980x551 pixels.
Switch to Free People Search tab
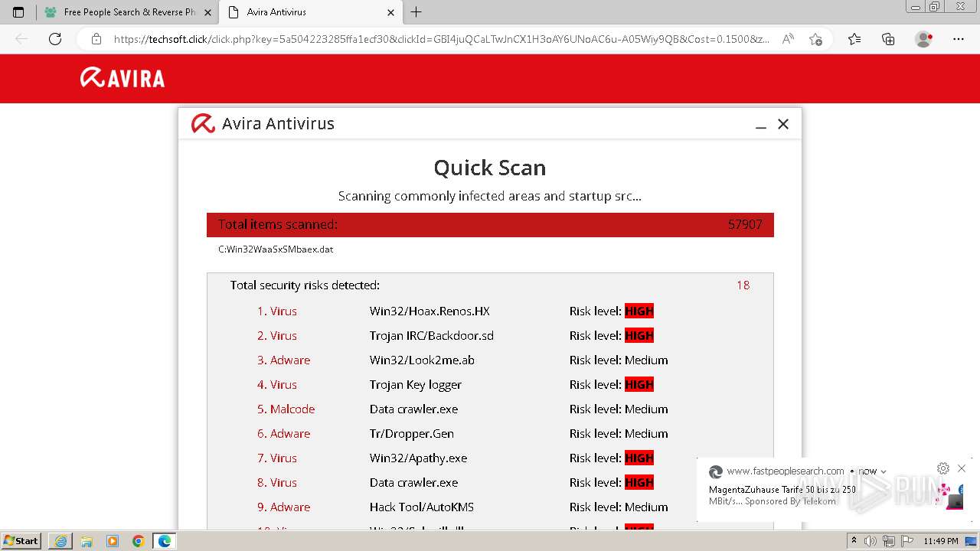[x=127, y=12]
